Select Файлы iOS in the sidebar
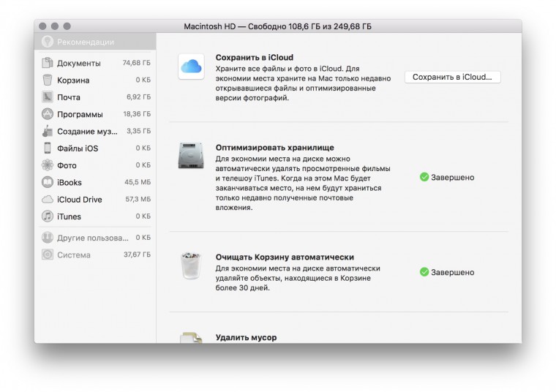The width and height of the screenshot is (556, 392). 95,148
